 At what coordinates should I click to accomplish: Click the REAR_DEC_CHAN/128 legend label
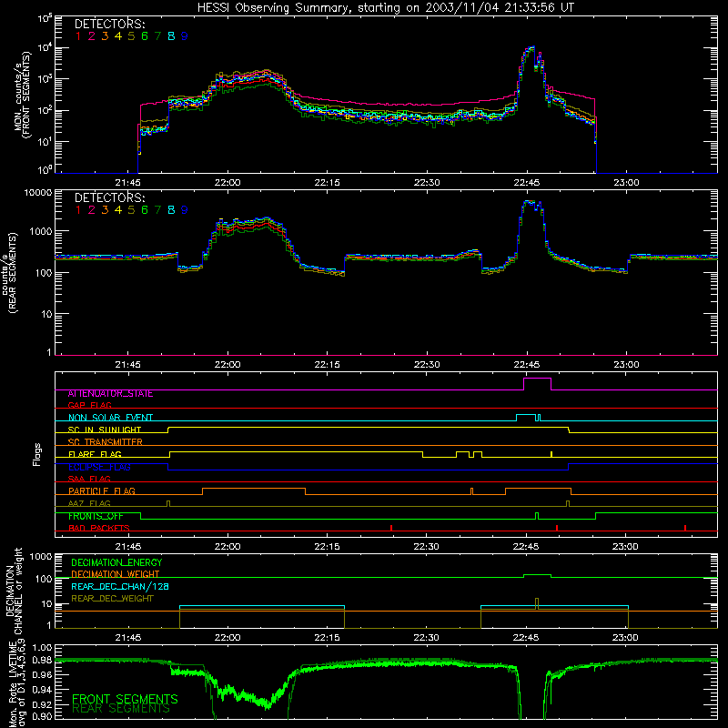coord(120,587)
